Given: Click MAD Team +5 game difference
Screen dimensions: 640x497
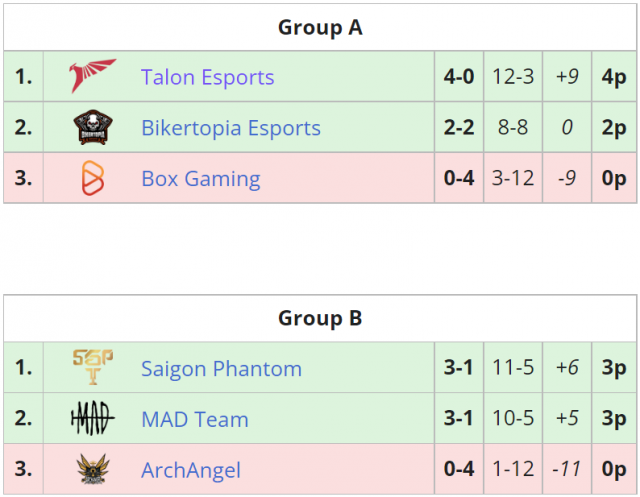Looking at the screenshot, I should click(567, 418).
